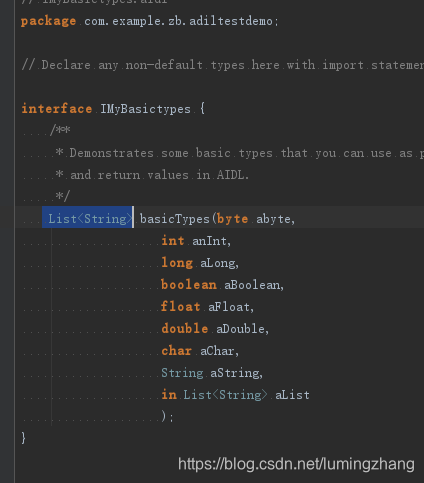
Task: Click the closing brace of the interface
Action: click(23, 438)
